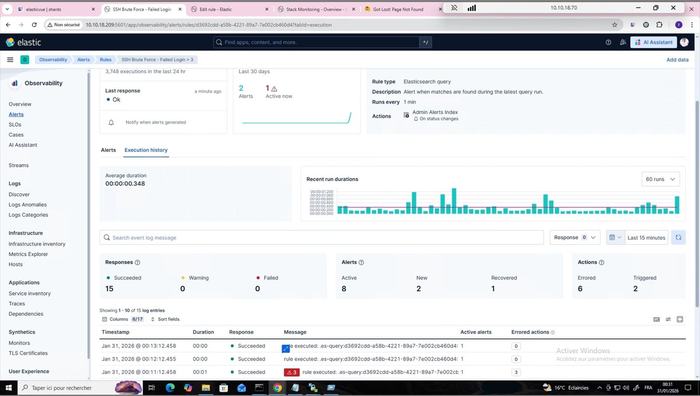
Task: Click the Responses info icon
Action: point(138,263)
